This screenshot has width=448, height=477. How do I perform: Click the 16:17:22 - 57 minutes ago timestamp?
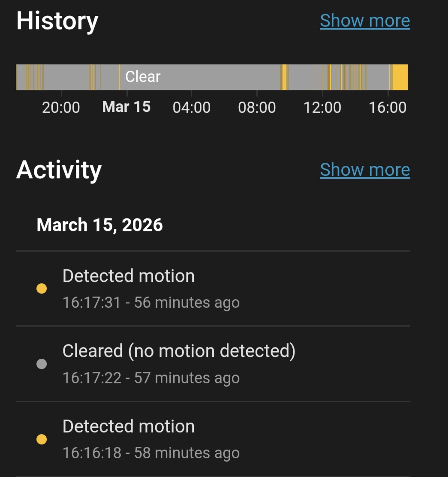151,378
